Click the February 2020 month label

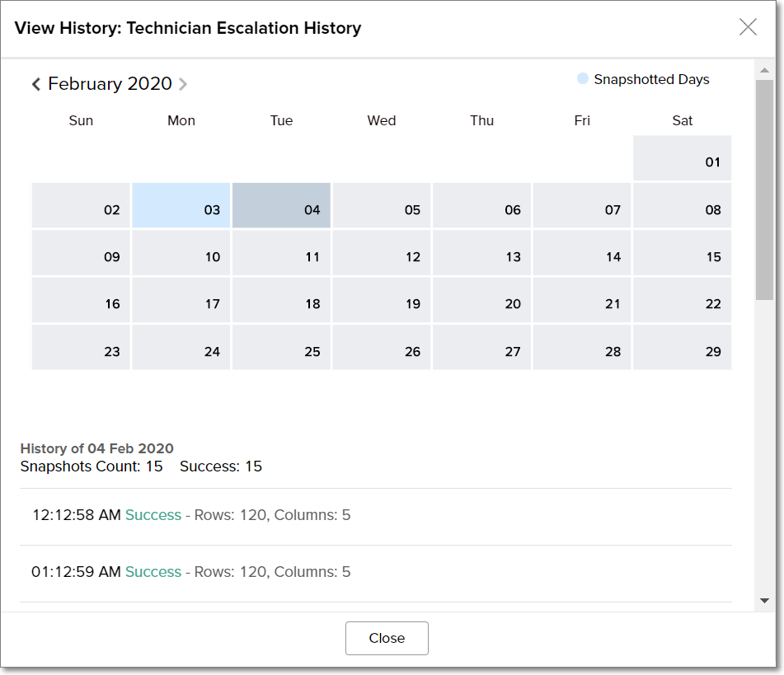coord(110,84)
